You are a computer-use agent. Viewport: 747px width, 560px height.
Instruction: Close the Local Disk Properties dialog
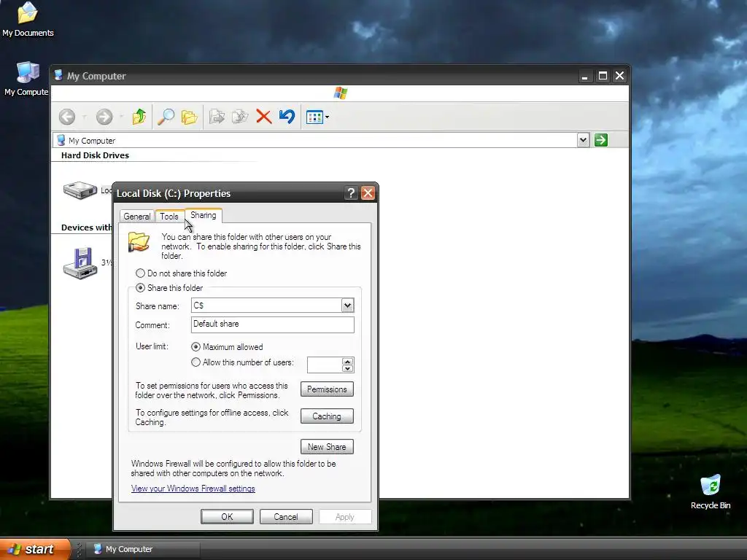click(368, 192)
